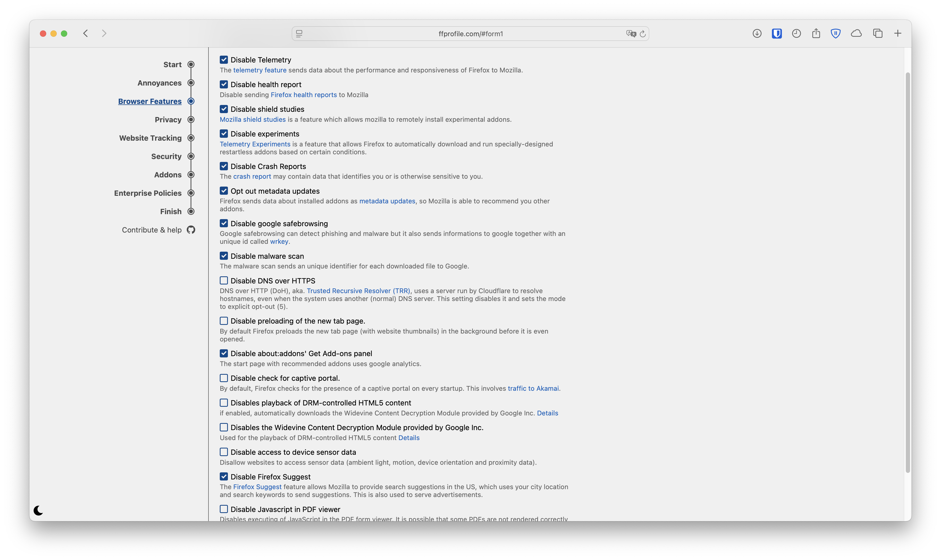Uncheck Disable experiments checkbox
The image size is (941, 560).
coord(224,134)
